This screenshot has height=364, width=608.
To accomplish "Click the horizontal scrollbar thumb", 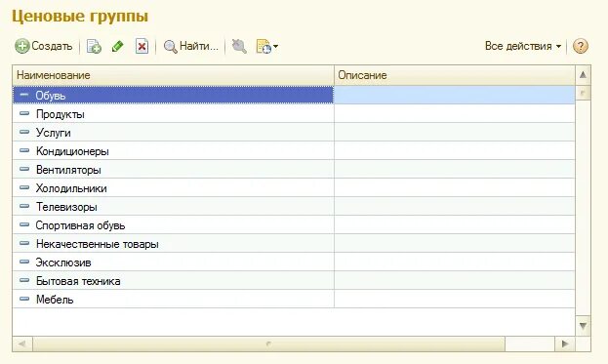I will 268,344.
